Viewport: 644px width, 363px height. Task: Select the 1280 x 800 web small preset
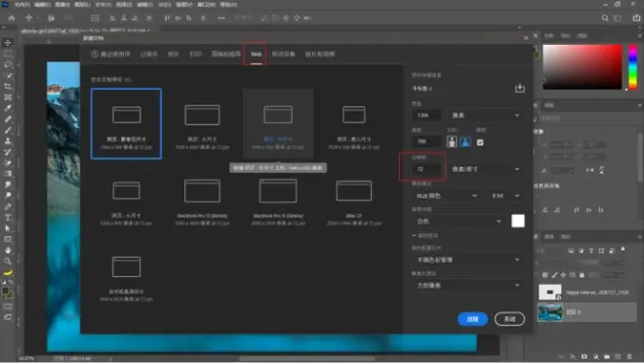126,200
